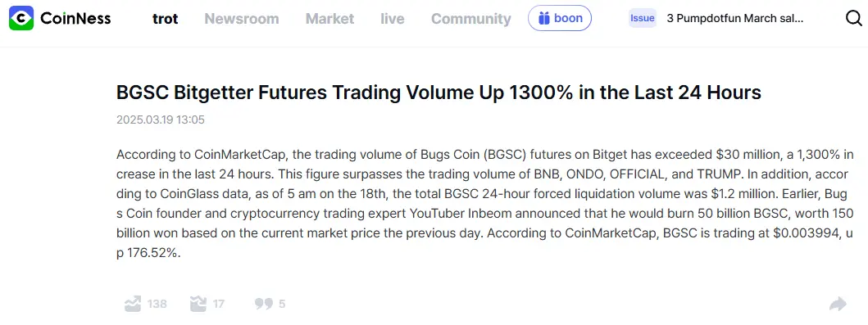
Task: Mark article bearish with the falling-chart icon
Action: click(x=198, y=304)
